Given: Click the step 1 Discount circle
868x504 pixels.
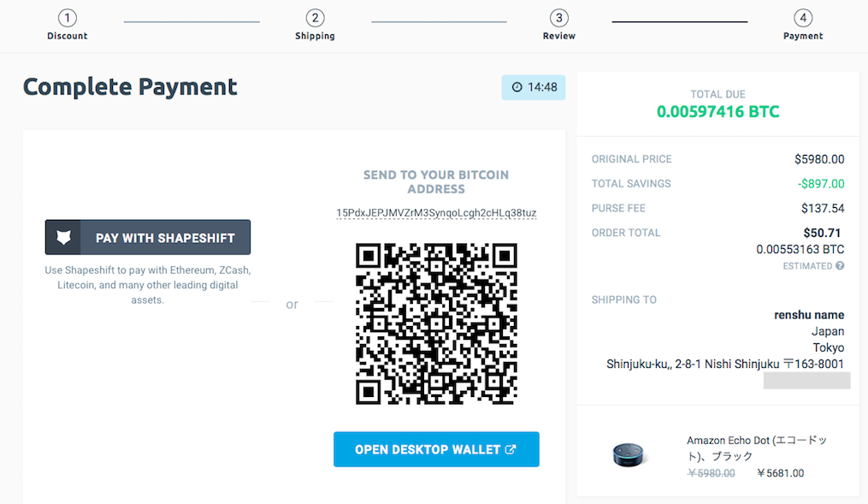Looking at the screenshot, I should click(68, 18).
